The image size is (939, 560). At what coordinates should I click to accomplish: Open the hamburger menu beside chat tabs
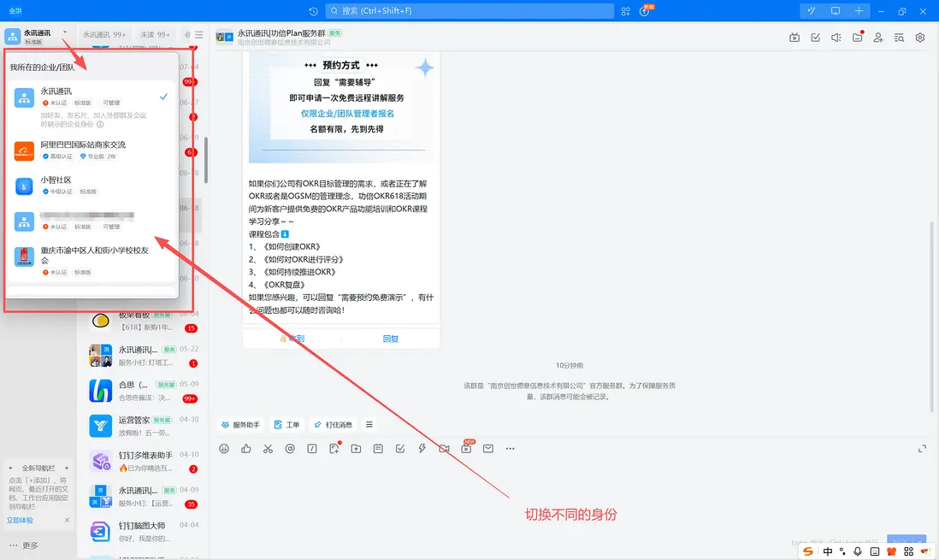(198, 35)
